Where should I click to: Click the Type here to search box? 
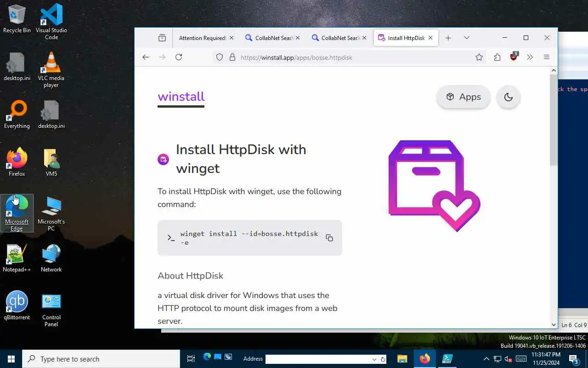(x=101, y=359)
